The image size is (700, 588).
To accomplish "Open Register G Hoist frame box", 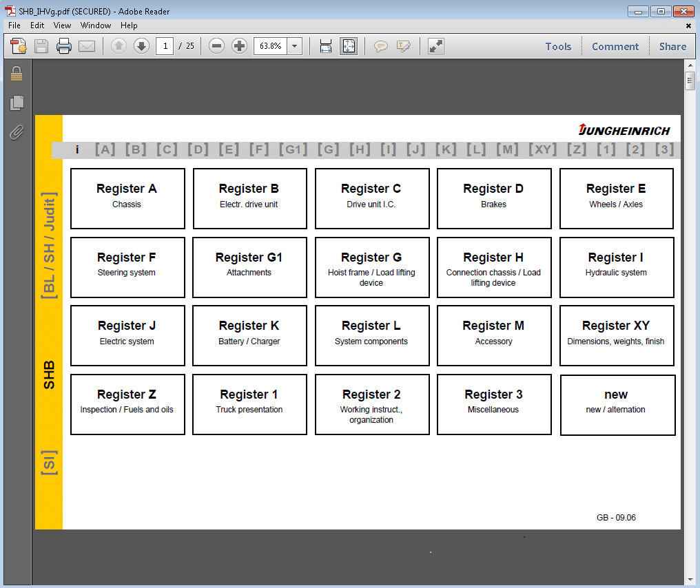I will point(372,267).
